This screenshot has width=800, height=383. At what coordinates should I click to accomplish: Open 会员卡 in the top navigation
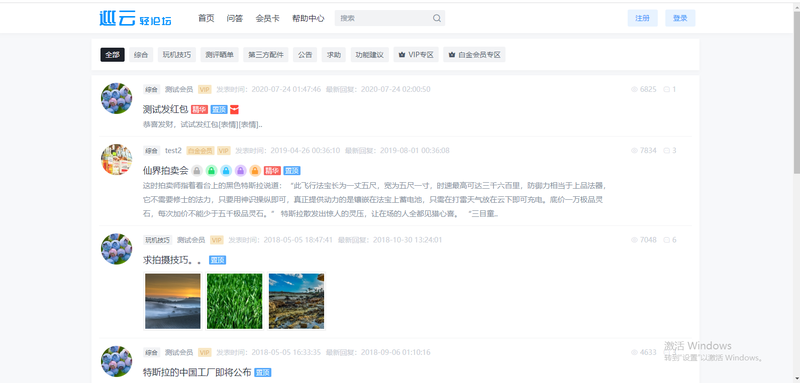[267, 18]
